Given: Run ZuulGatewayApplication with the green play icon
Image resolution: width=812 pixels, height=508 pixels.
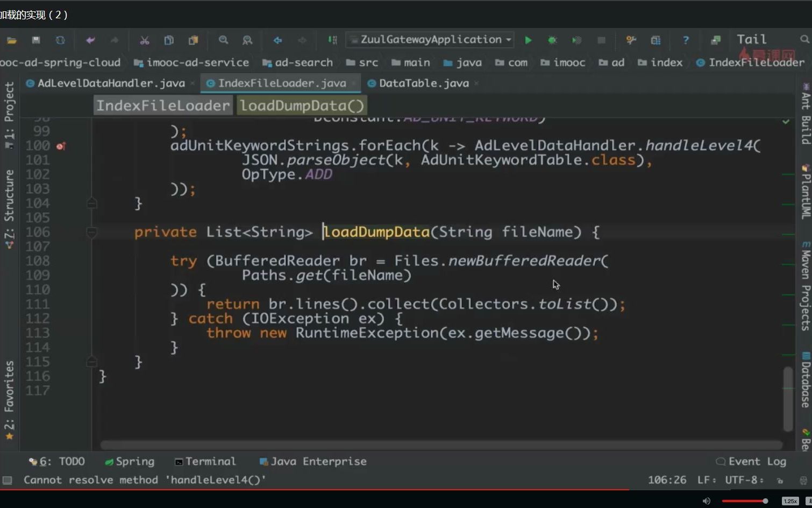Looking at the screenshot, I should coord(528,40).
